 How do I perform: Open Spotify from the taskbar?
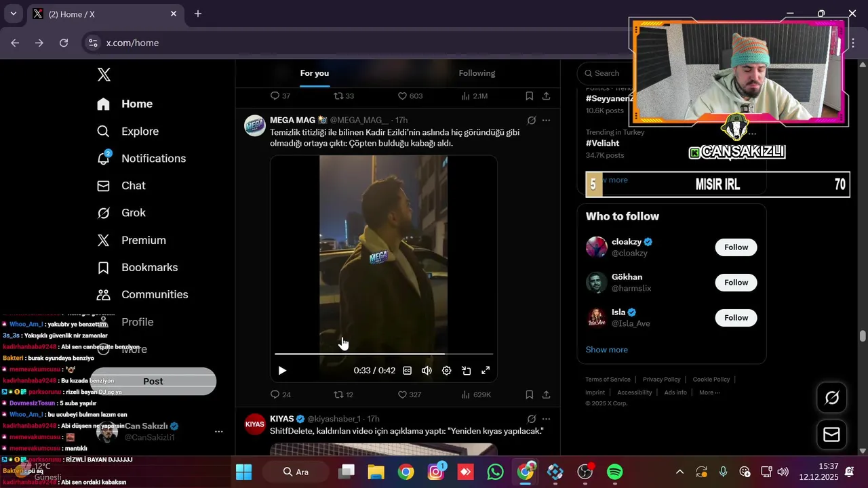pyautogui.click(x=614, y=472)
